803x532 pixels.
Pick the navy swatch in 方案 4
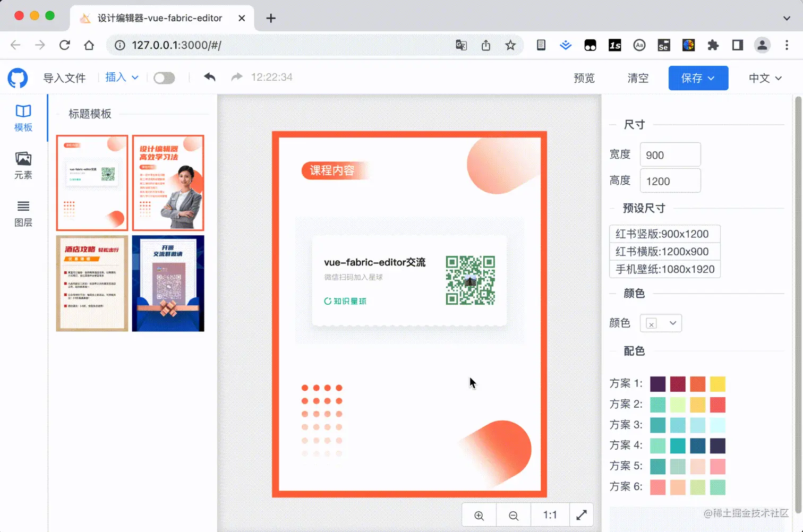[x=717, y=445]
